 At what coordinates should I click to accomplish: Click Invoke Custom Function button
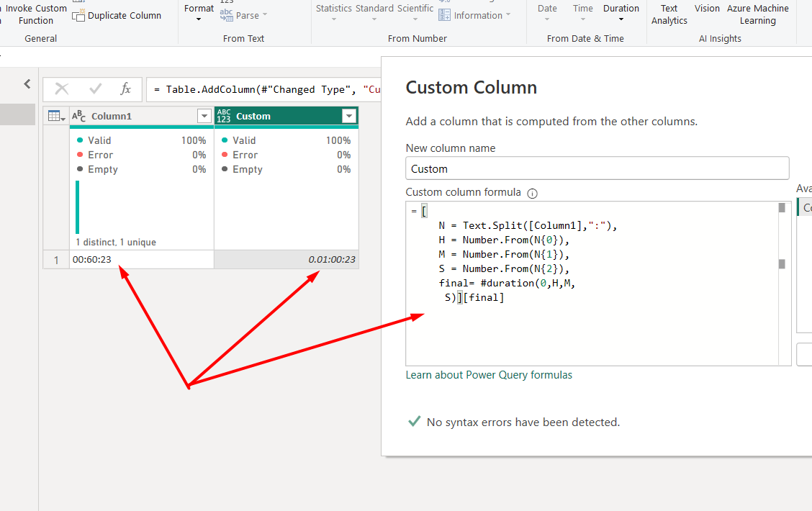point(35,14)
